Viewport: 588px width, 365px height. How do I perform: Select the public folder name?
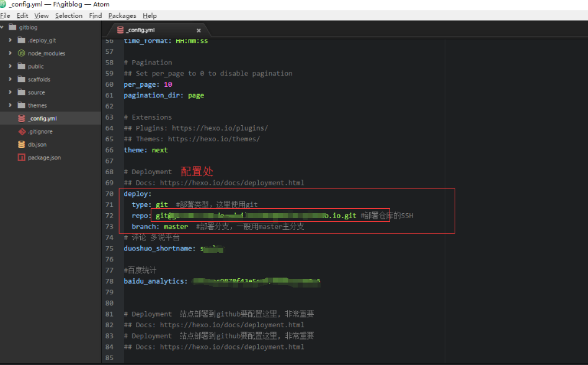tap(35, 66)
